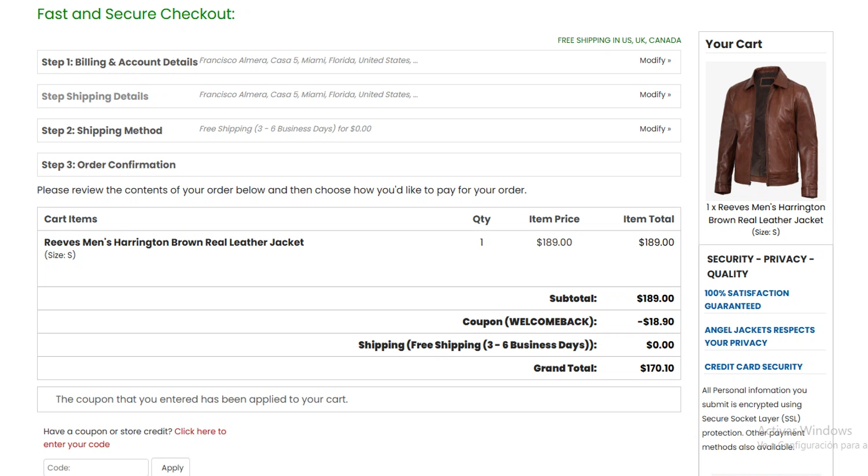
Task: Select the Qty value 1 in cart table
Action: 481,242
